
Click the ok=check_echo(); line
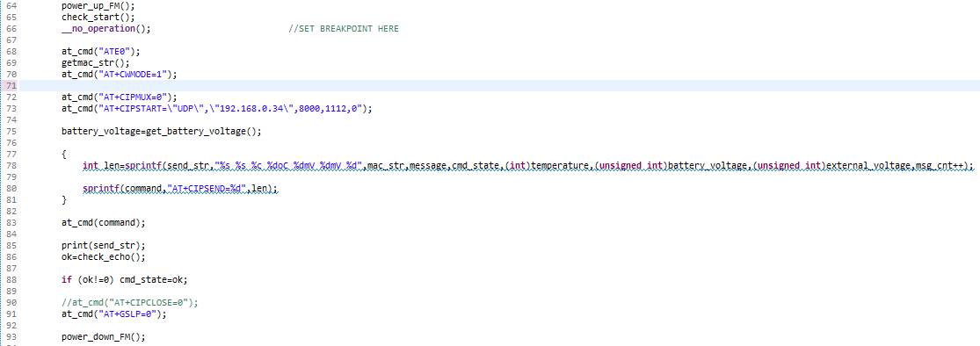coord(104,256)
